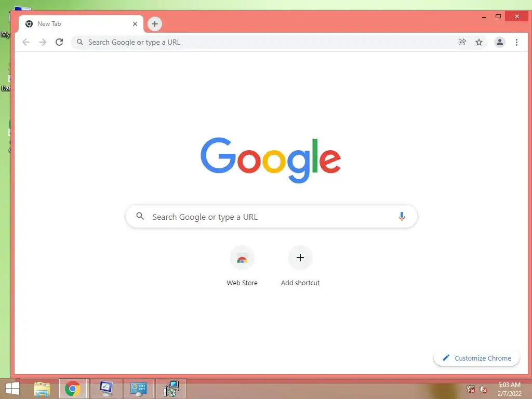Bookmark this tab with star icon

click(478, 42)
